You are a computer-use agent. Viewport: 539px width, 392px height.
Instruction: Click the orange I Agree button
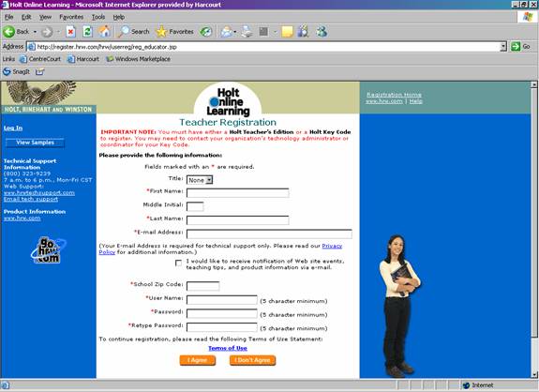click(198, 360)
